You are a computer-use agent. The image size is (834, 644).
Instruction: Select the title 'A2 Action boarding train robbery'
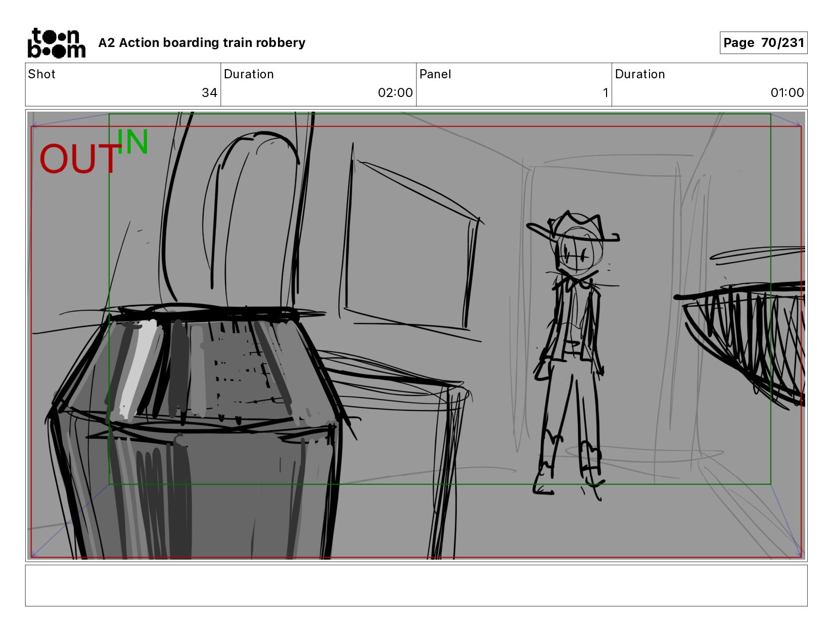click(202, 43)
